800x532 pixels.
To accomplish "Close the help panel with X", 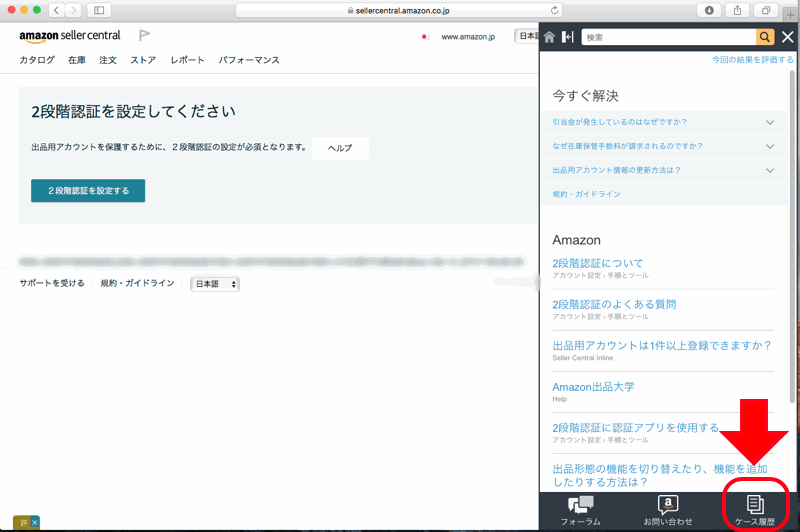I will 787,37.
